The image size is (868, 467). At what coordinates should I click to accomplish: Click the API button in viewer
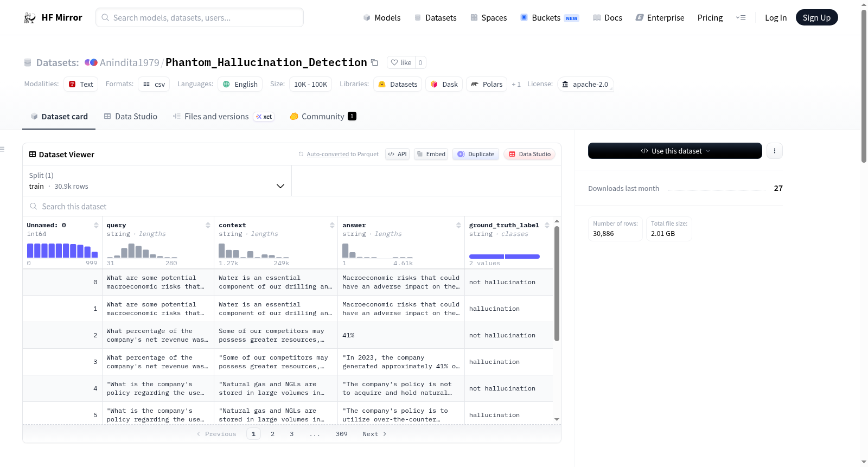coord(397,154)
